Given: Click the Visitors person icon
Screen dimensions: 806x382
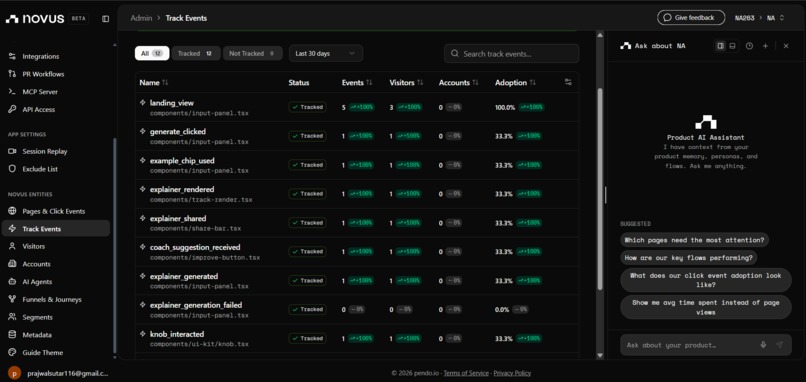Looking at the screenshot, I should click(12, 246).
